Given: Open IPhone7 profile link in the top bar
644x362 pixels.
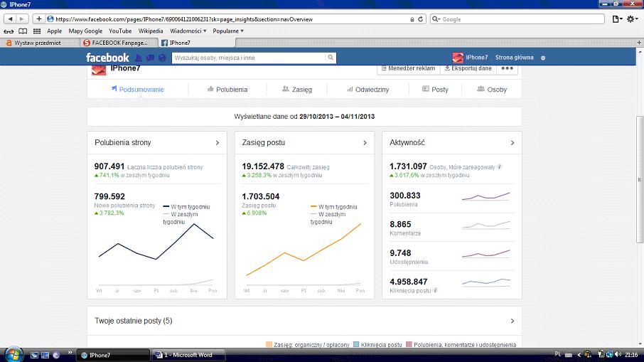Looking at the screenshot, I should click(x=476, y=58).
